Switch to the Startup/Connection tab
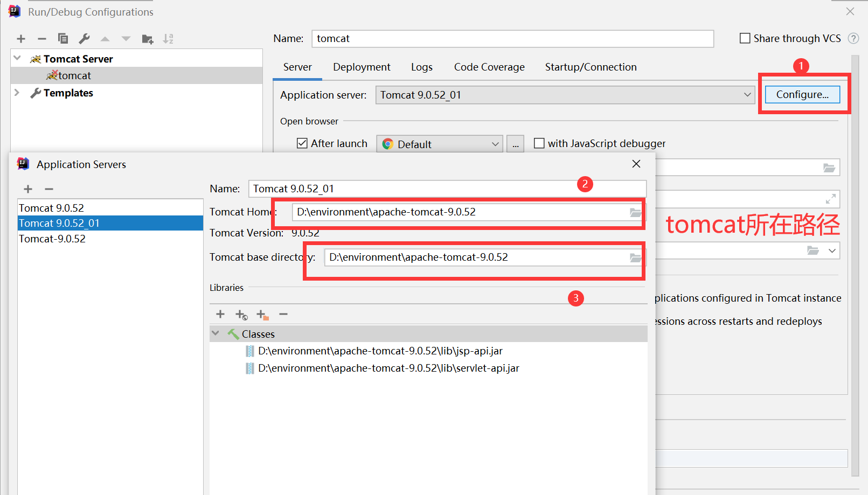The height and width of the screenshot is (495, 868). pyautogui.click(x=591, y=67)
